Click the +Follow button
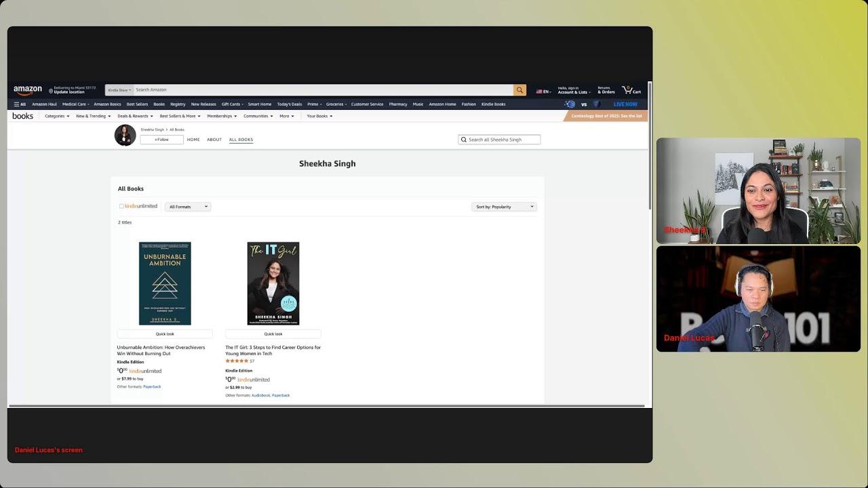The width and height of the screenshot is (868, 488). (x=161, y=140)
